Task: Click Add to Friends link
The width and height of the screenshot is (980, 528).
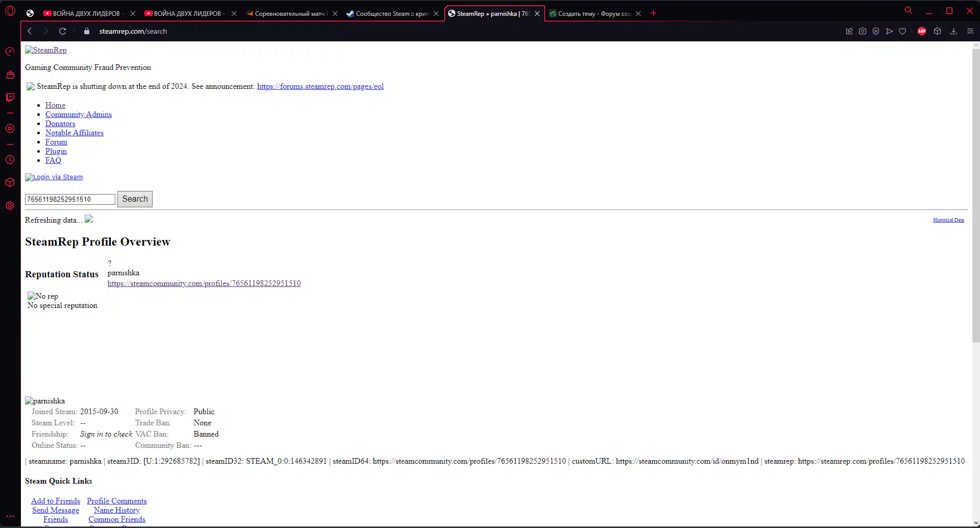Action: 56,501
